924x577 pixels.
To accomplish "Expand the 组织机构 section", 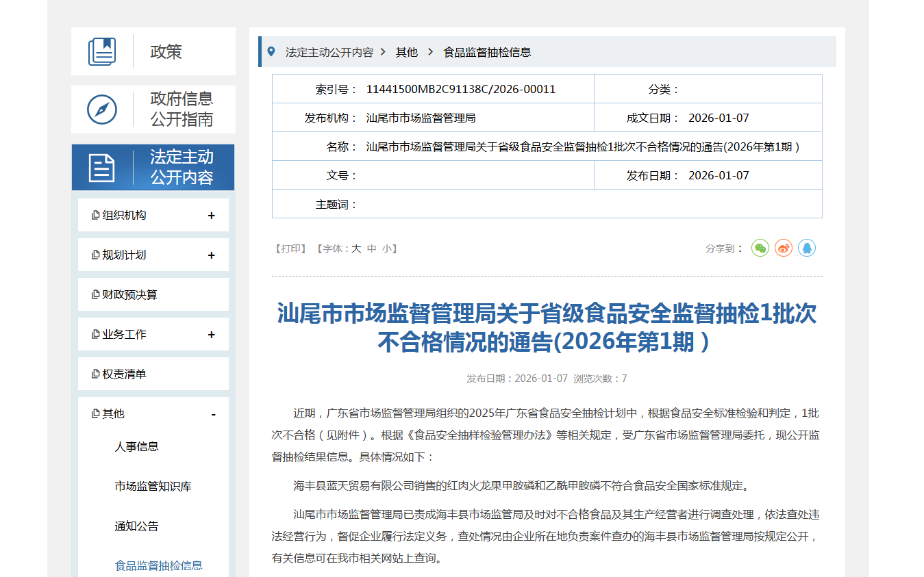I will 211,216.
